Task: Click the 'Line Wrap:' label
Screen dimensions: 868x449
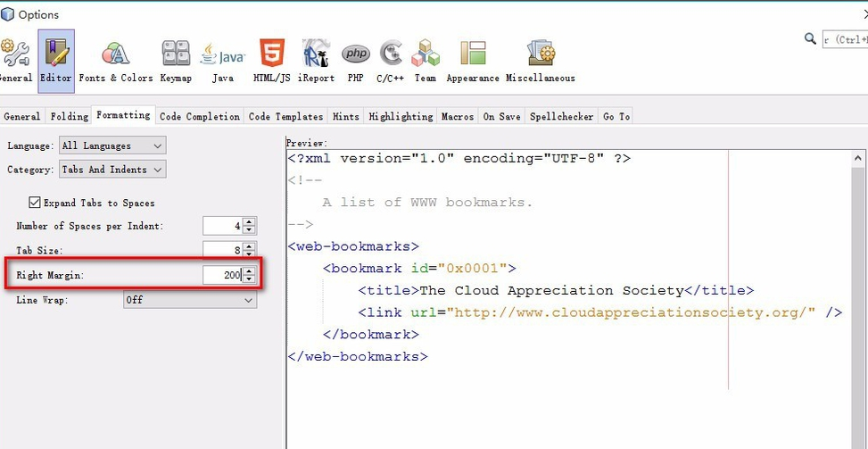Action: click(42, 300)
